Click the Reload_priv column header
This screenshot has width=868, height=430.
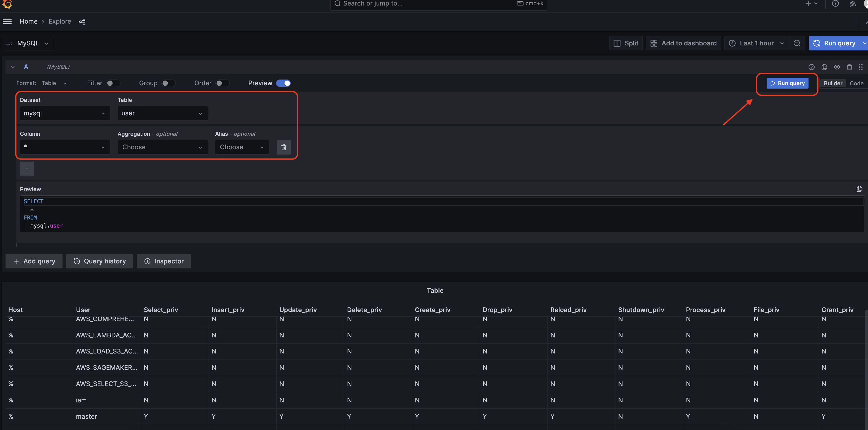(569, 310)
